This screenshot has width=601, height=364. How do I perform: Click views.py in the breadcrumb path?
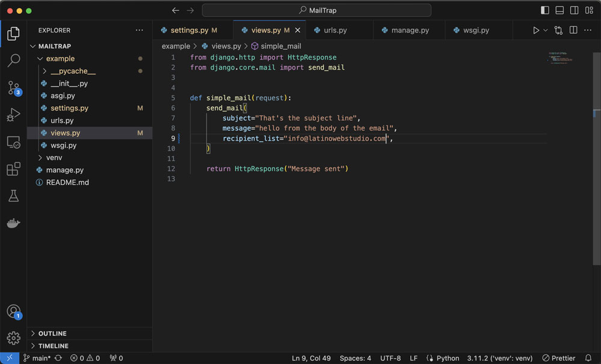pyautogui.click(x=222, y=46)
